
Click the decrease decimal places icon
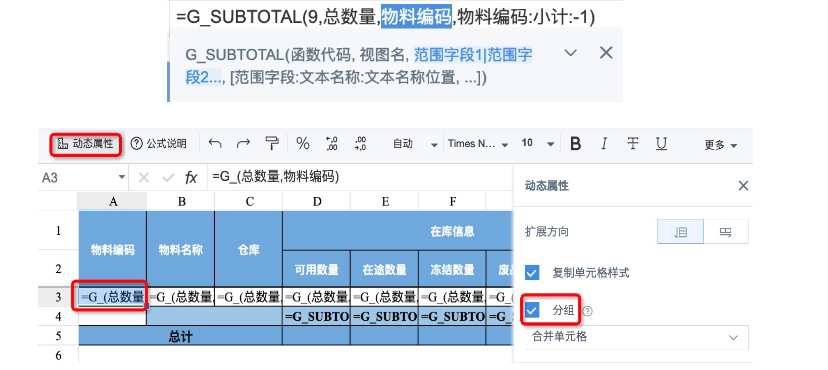click(x=361, y=144)
